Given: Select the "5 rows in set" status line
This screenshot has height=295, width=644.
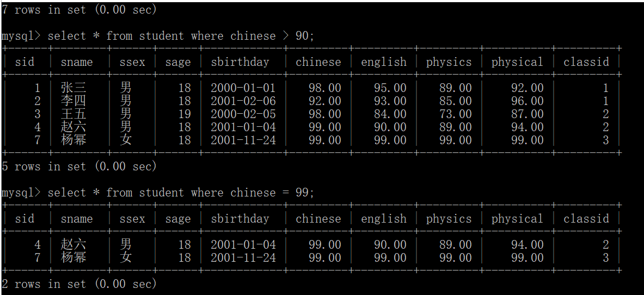Looking at the screenshot, I should pyautogui.click(x=79, y=167).
